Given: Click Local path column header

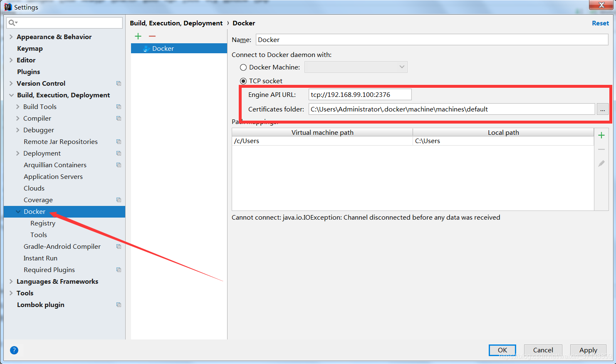Looking at the screenshot, I should click(503, 132).
